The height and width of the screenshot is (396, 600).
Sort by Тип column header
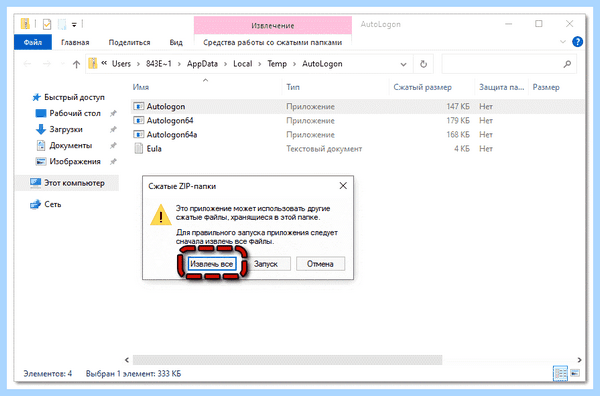[x=293, y=87]
